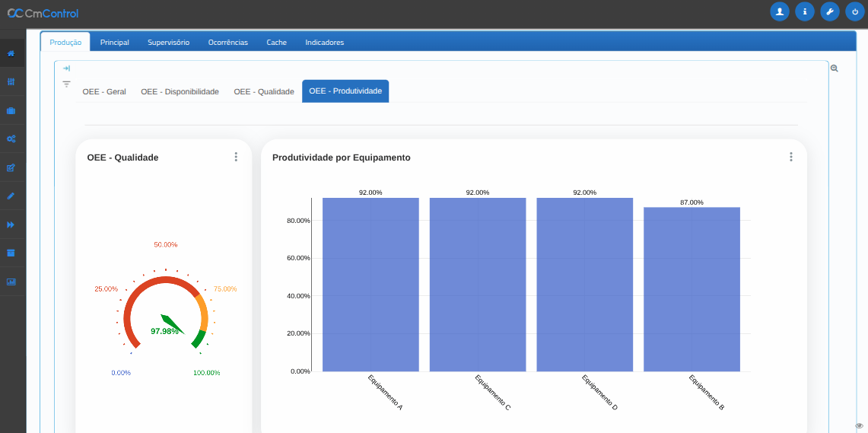Click the briefcase icon in the sidebar
Viewport: 868px width, 433px height.
point(11,111)
